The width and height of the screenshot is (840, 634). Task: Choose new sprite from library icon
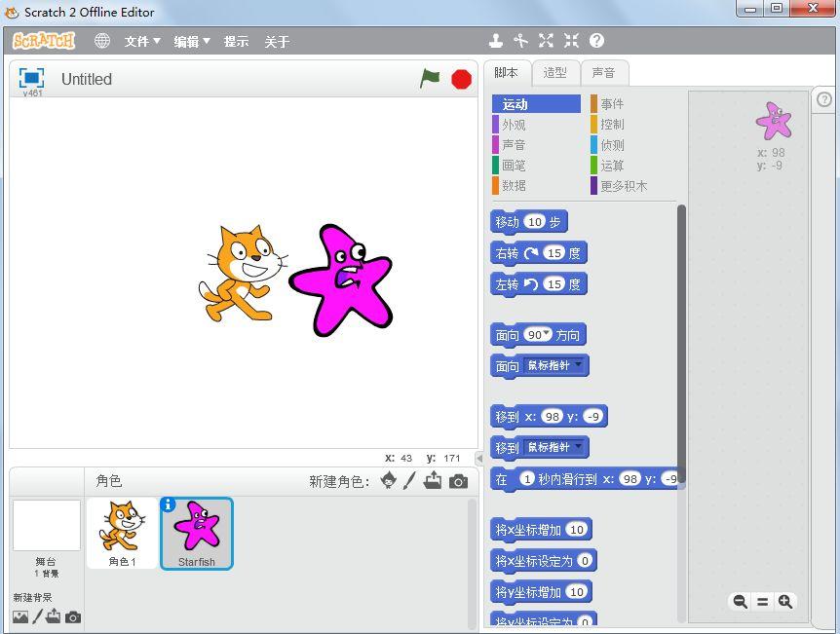389,481
